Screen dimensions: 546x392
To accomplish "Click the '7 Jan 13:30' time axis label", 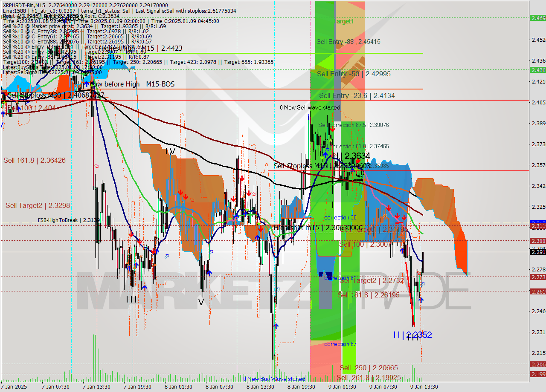I will (97, 387).
